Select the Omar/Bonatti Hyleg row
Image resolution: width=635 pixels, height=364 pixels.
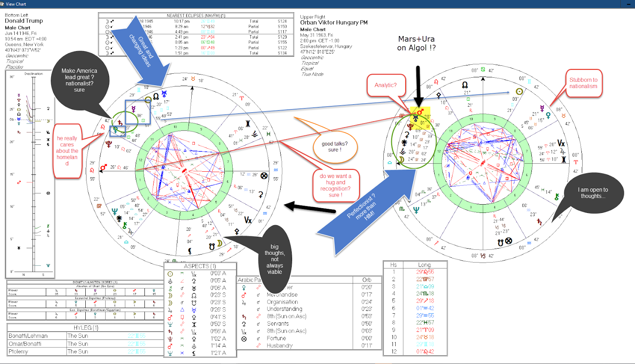(85, 344)
